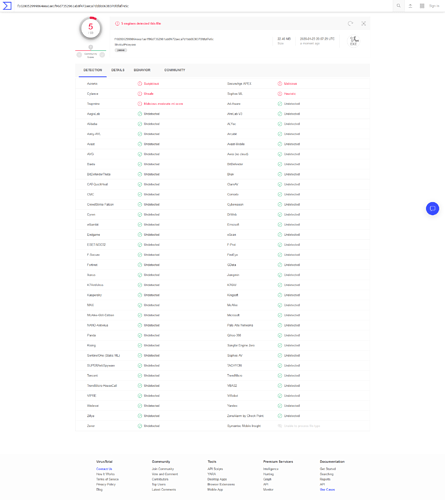
Task: Open the Use Cases footer link
Action: pos(327,490)
